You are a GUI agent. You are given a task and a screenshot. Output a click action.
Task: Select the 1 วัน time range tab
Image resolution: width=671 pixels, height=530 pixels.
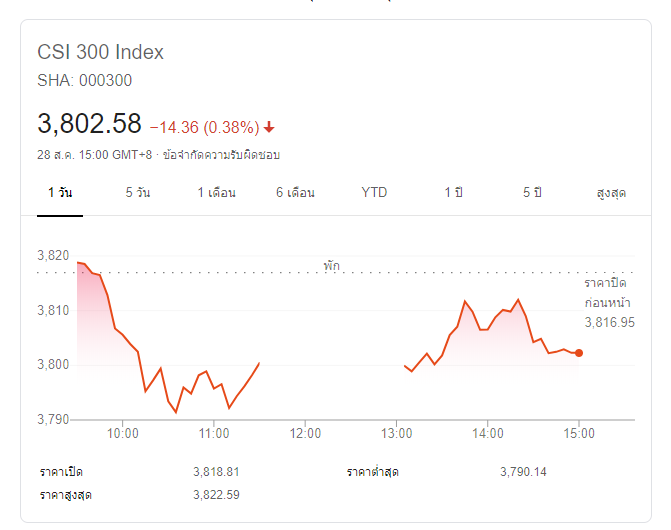tap(60, 193)
